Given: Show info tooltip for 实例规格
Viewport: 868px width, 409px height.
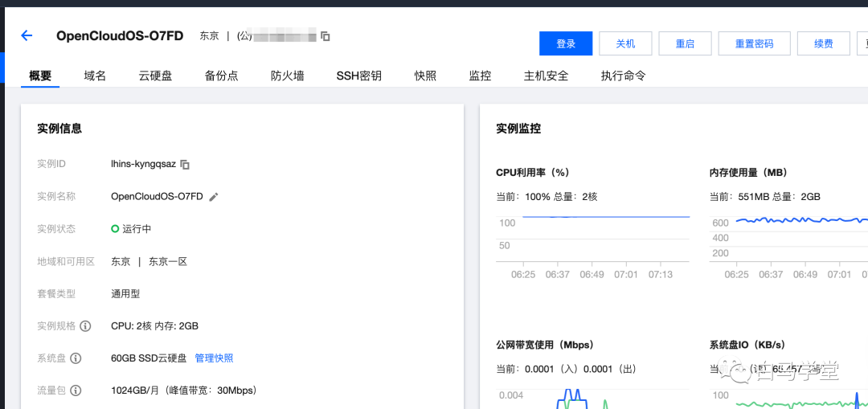Looking at the screenshot, I should (85, 326).
